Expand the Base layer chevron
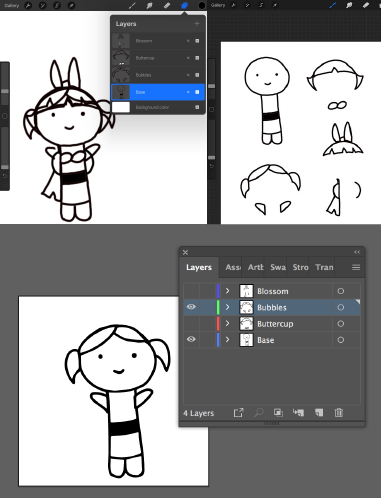The image size is (381, 498). (227, 340)
